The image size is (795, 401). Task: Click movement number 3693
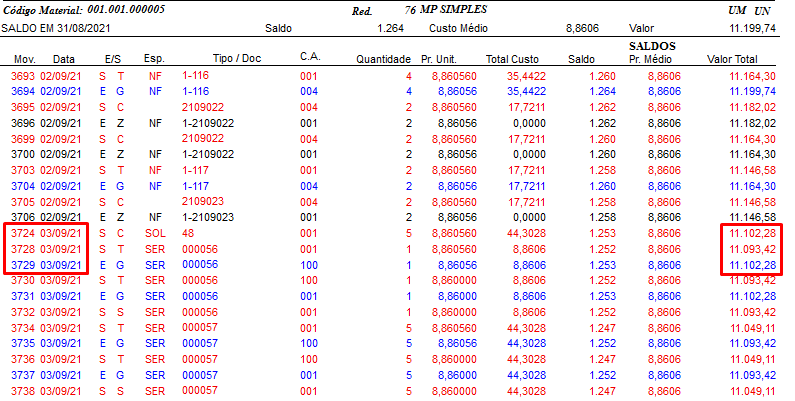(x=23, y=77)
